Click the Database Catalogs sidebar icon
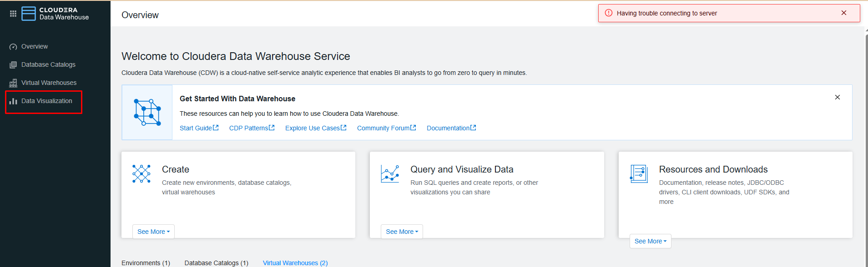This screenshot has height=267, width=868. (13, 65)
